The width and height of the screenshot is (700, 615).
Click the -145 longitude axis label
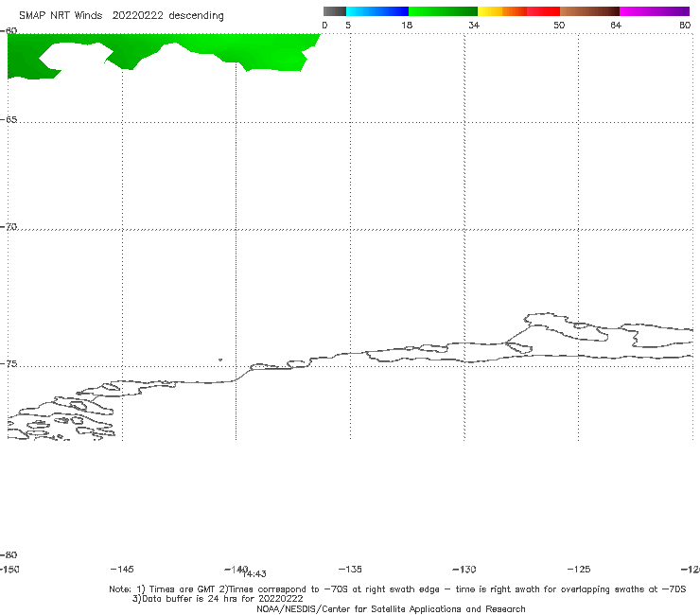(122, 569)
